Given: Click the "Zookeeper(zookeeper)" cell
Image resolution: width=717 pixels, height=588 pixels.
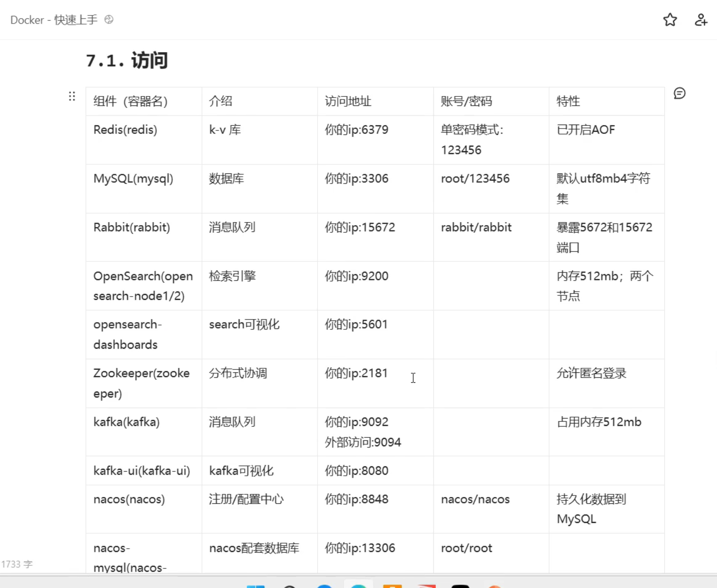Looking at the screenshot, I should tap(144, 383).
